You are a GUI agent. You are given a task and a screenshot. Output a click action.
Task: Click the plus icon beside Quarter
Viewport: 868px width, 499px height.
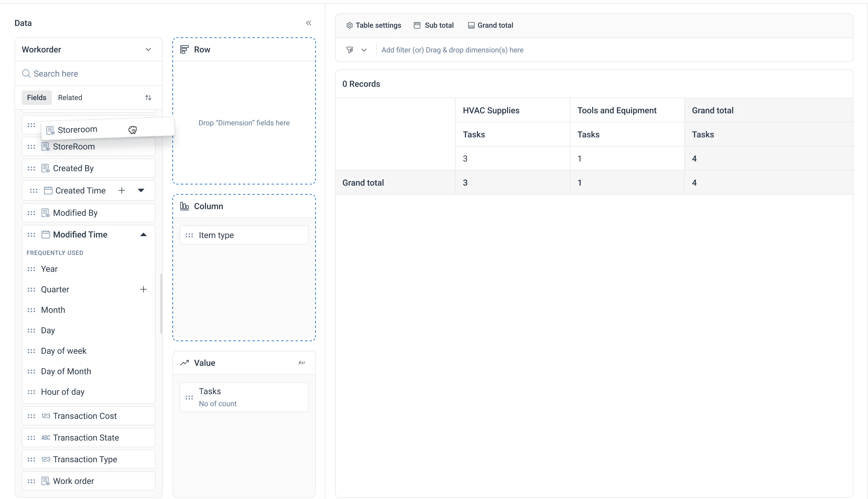[143, 289]
